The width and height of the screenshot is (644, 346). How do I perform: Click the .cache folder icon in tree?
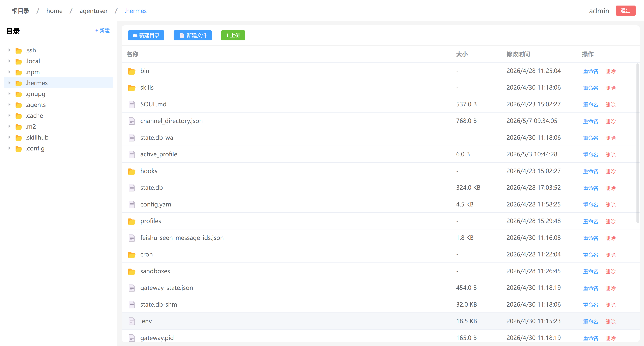tap(19, 116)
